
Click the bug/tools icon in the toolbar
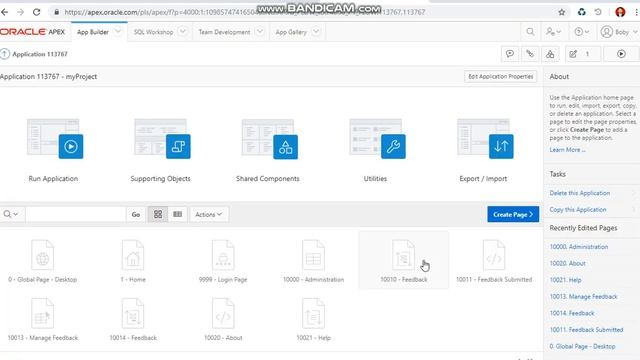[530, 54]
